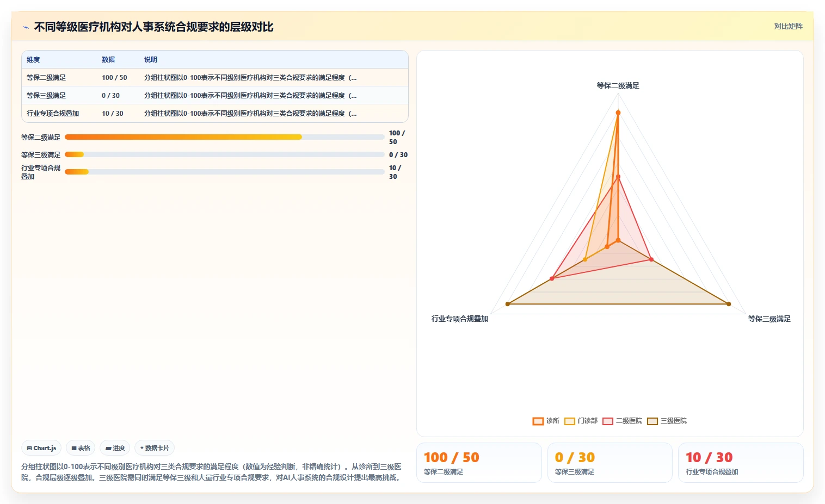The width and height of the screenshot is (825, 504).
Task: Click the 等保三级满足 progress bar
Action: pos(224,154)
